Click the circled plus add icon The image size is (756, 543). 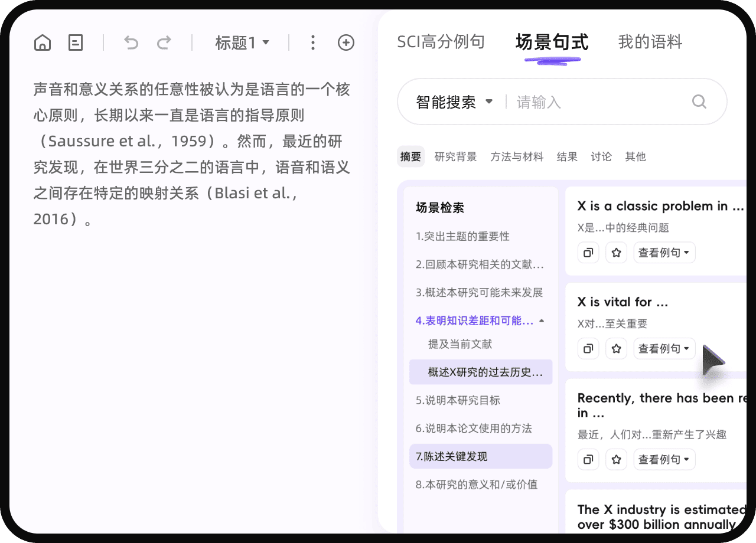(346, 42)
